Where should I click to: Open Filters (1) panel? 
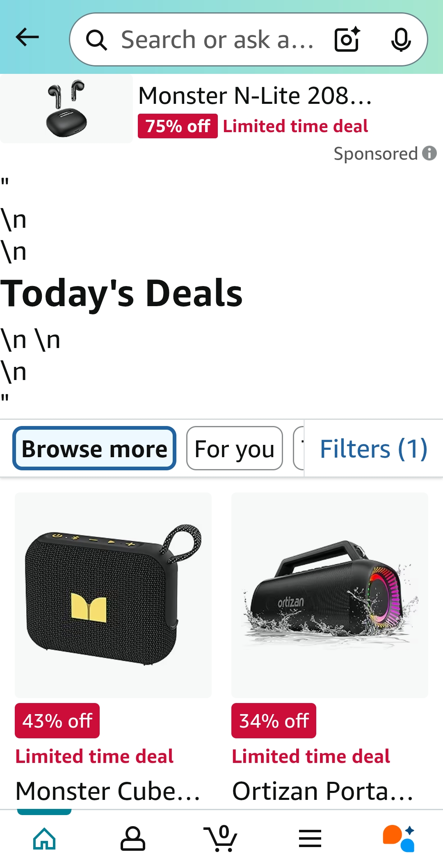(374, 449)
